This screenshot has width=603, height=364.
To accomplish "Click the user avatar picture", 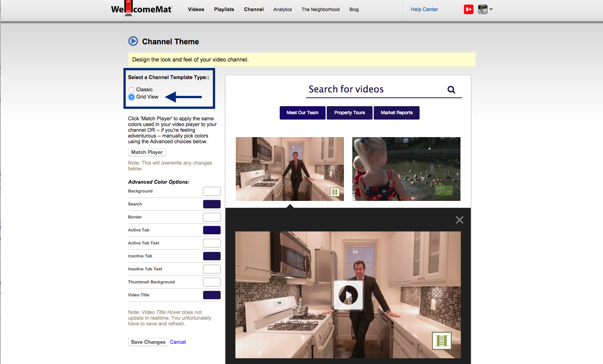I will tap(483, 10).
